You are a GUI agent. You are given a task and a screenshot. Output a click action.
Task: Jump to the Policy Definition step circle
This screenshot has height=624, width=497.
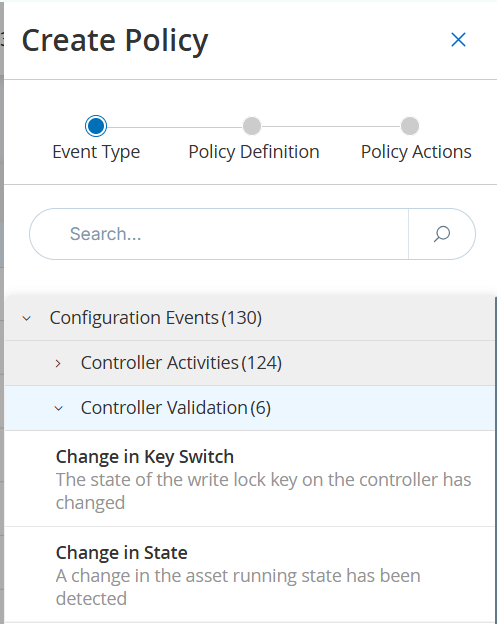pos(252,126)
